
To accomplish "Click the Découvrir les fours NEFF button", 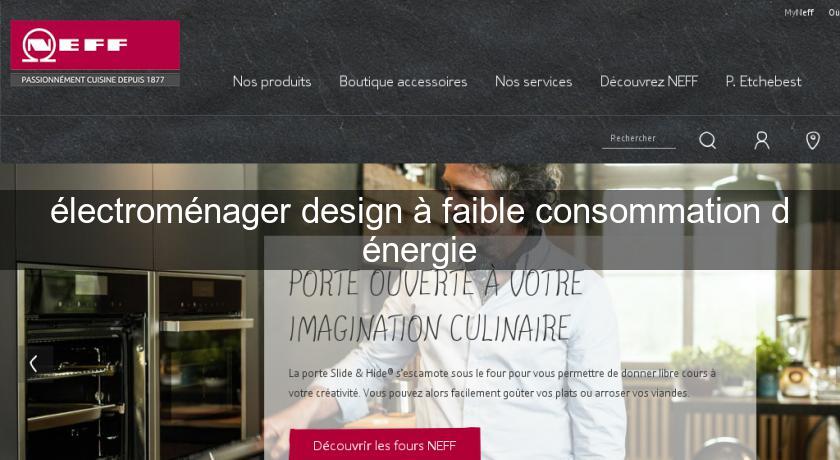I will tap(385, 445).
